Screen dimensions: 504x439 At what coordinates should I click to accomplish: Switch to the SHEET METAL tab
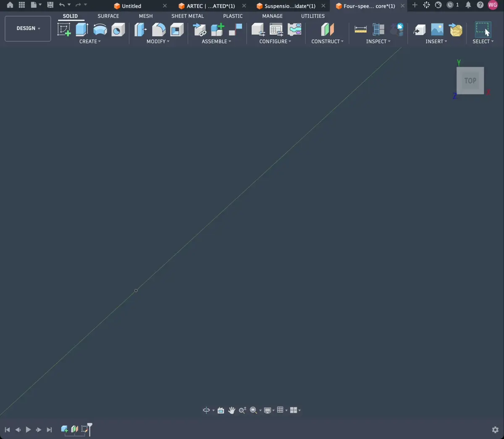coord(187,16)
